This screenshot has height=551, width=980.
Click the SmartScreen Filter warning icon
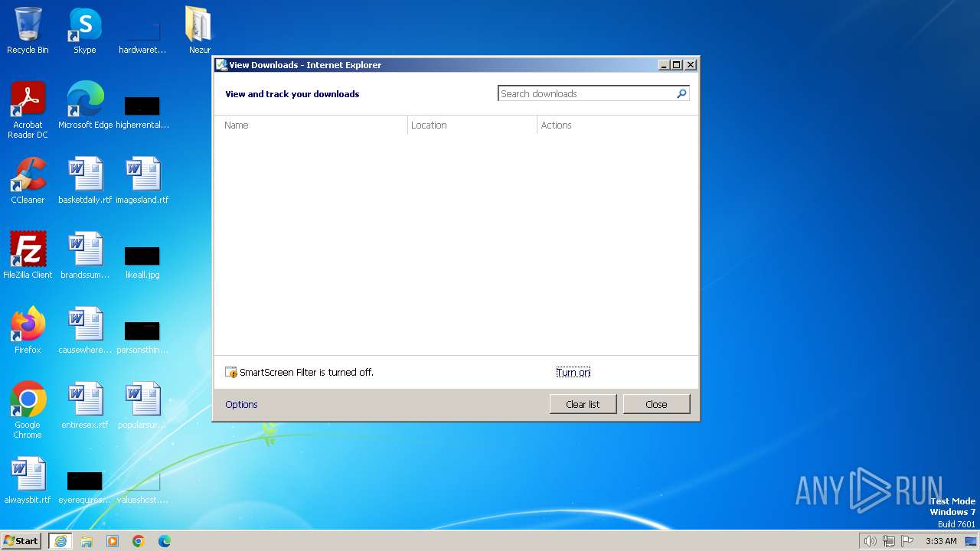[x=231, y=373]
